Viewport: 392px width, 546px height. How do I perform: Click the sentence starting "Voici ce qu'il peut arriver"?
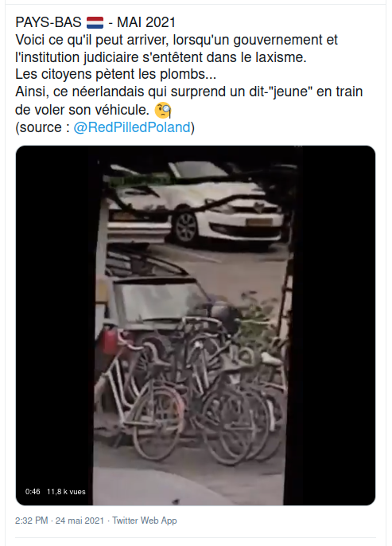pos(177,49)
